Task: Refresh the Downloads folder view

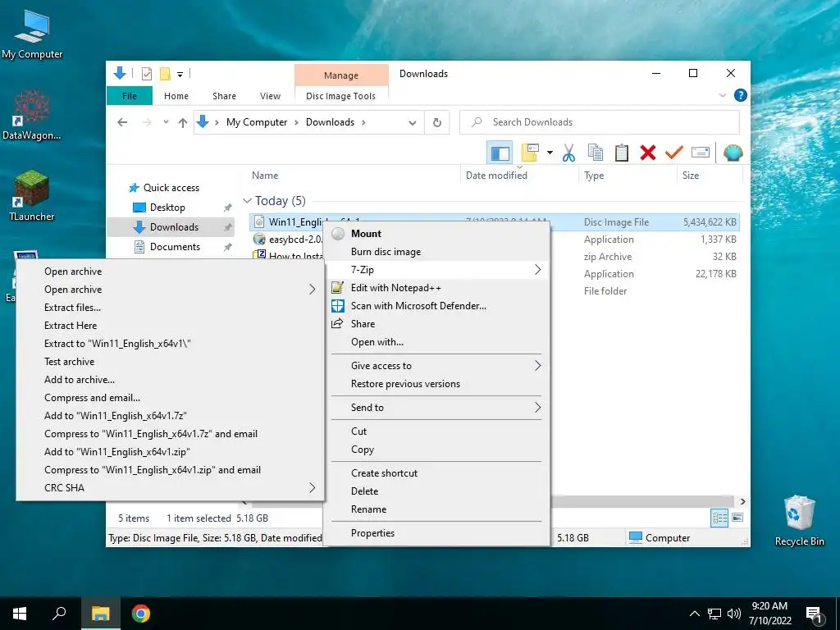Action: (437, 123)
